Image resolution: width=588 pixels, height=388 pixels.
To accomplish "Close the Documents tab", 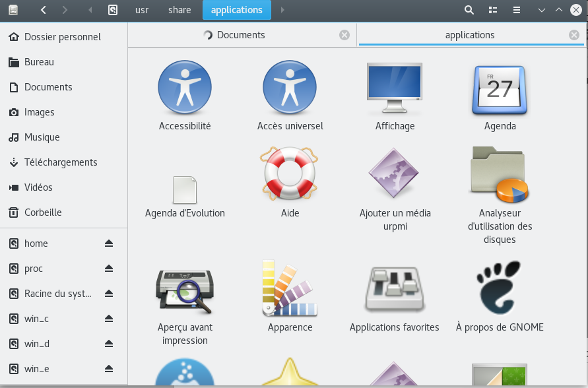I will [344, 35].
